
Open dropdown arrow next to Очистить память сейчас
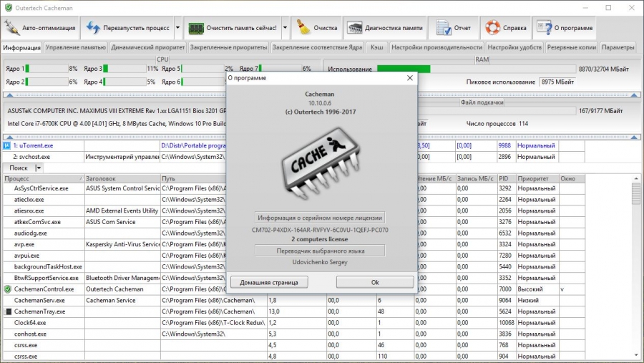click(285, 28)
